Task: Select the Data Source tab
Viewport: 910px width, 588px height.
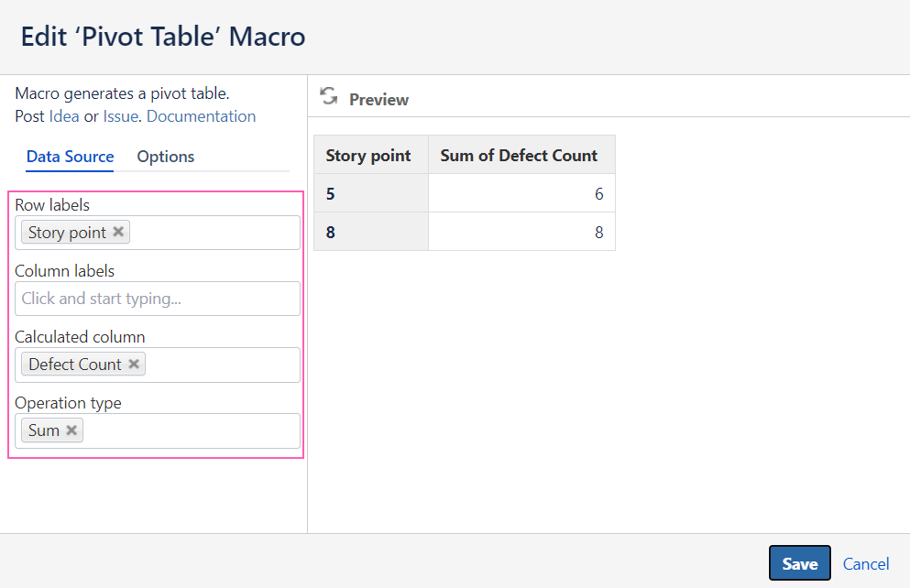Action: click(x=70, y=157)
